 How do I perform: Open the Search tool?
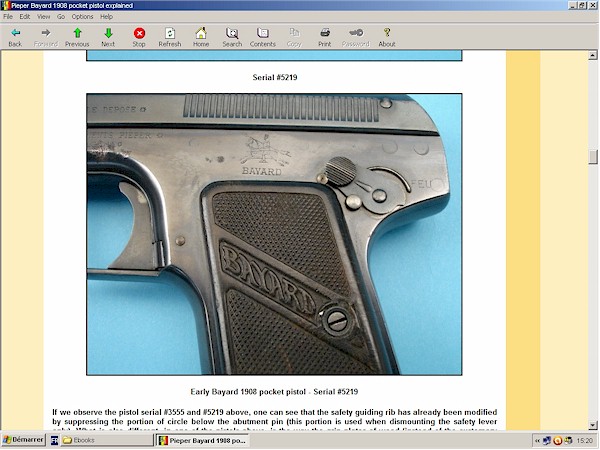232,37
